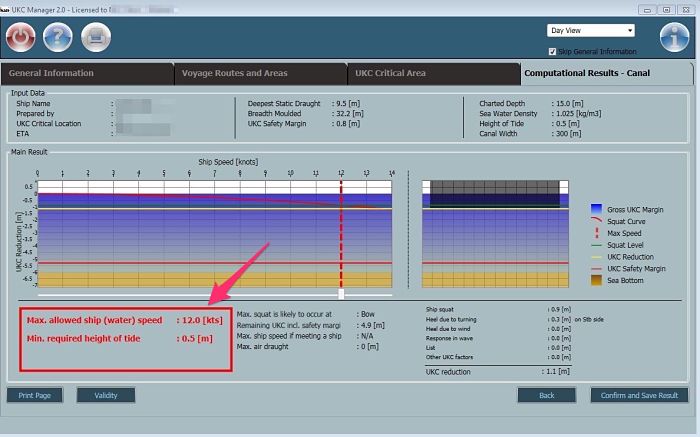Open help with the question mark icon
700x437 pixels.
point(58,37)
